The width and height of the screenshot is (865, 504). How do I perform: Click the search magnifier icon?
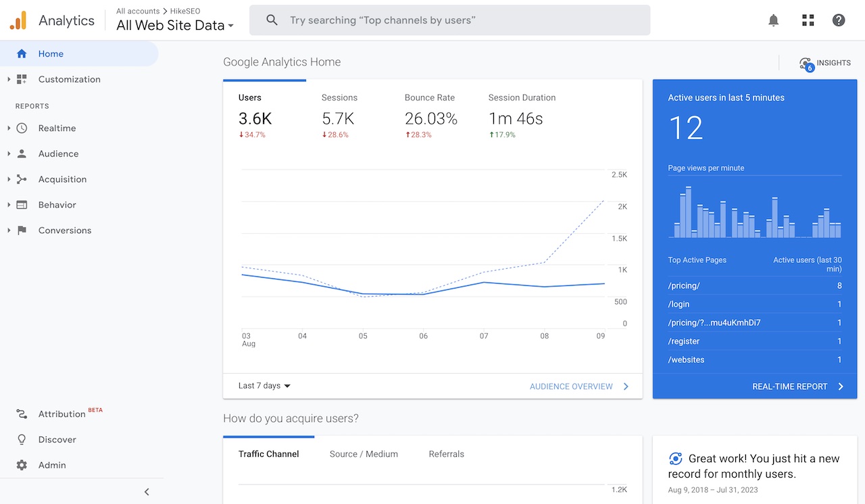point(272,20)
